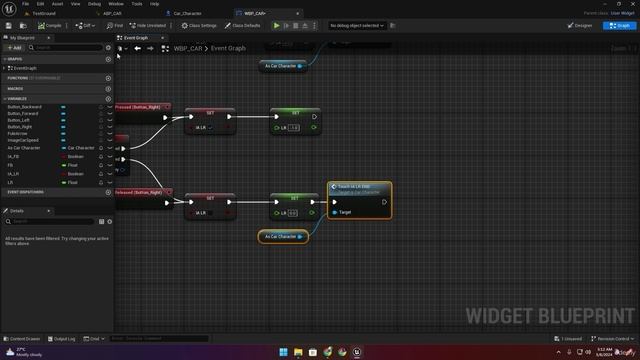Compile the blueprint
This screenshot has width=640, height=360.
pos(49,26)
